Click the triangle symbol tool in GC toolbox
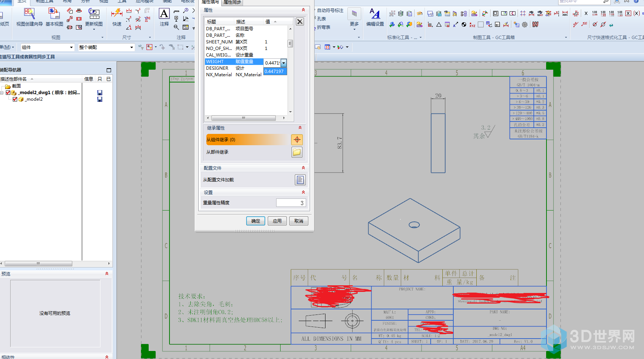The height and width of the screenshot is (359, 644). [x=439, y=24]
